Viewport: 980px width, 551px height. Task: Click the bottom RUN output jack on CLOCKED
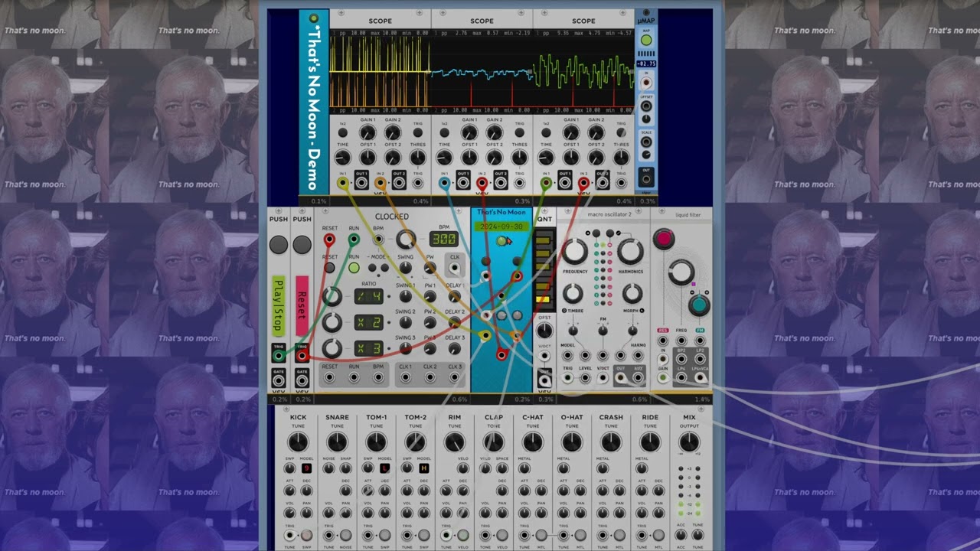[x=354, y=377]
